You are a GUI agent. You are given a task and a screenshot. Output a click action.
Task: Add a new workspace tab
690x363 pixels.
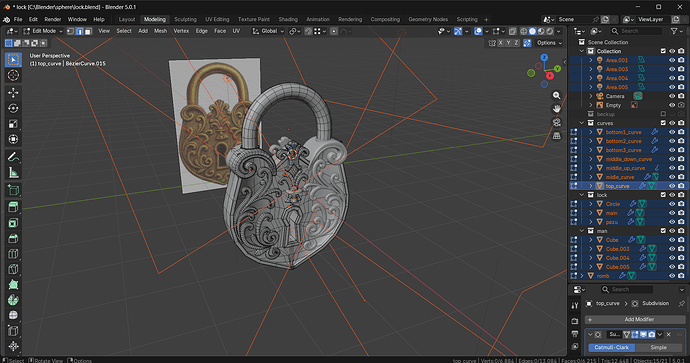(x=486, y=19)
